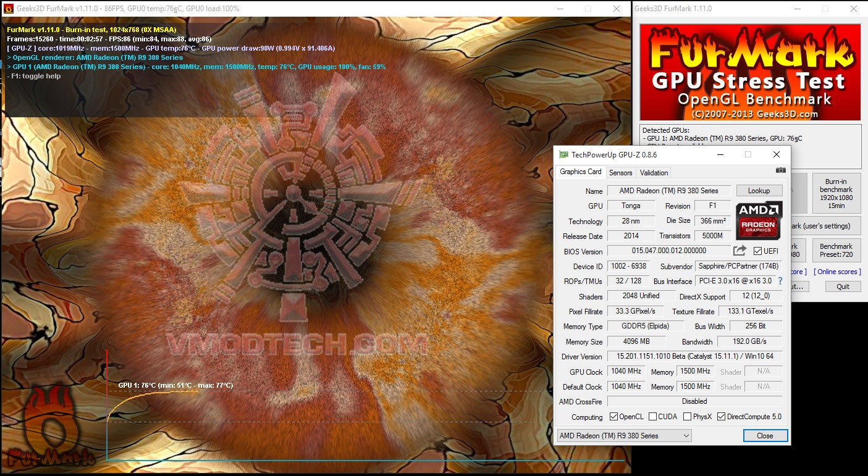Click the FurMark GPU Stress Test banner
Screen dimensions: 868x476
click(750, 72)
